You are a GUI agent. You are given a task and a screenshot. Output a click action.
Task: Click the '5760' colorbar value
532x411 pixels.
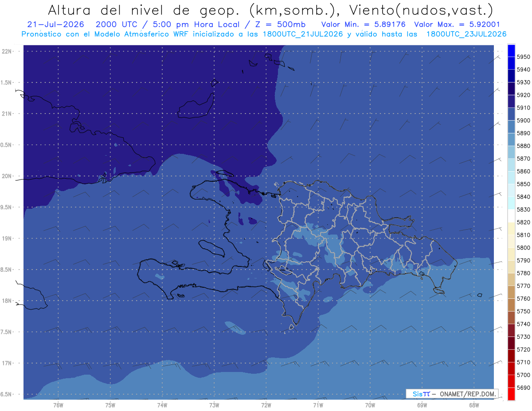tap(523, 298)
